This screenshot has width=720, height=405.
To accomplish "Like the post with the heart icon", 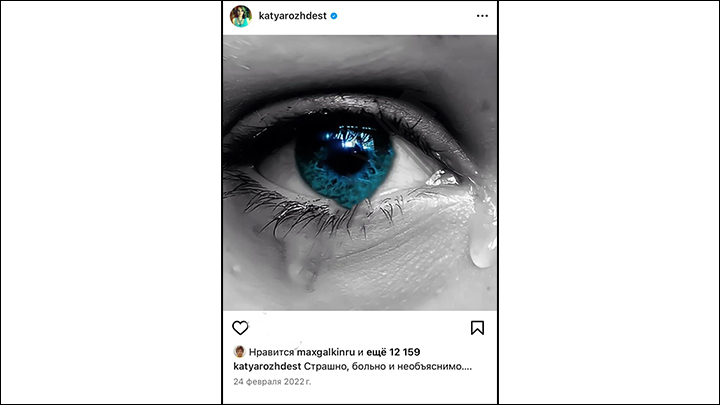I will [x=240, y=328].
